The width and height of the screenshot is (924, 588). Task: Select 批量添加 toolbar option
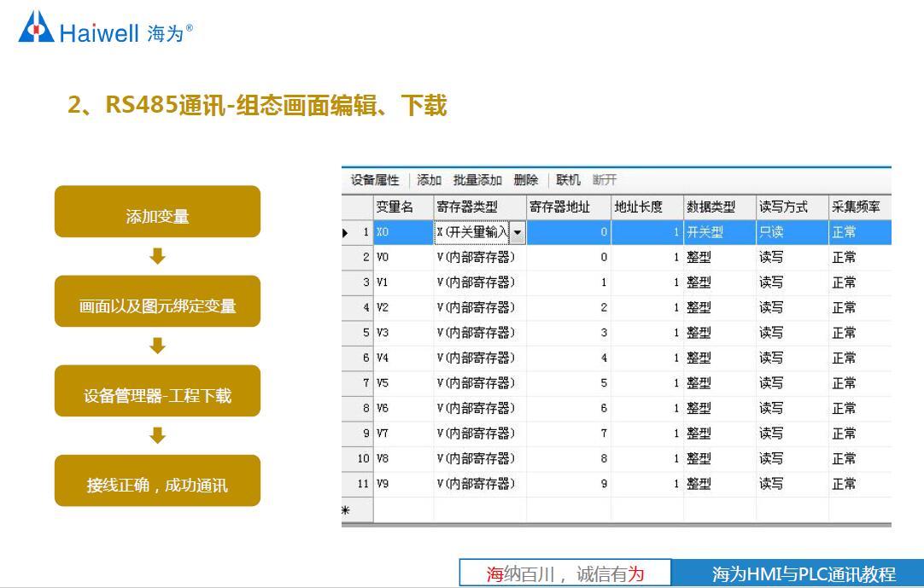click(477, 180)
